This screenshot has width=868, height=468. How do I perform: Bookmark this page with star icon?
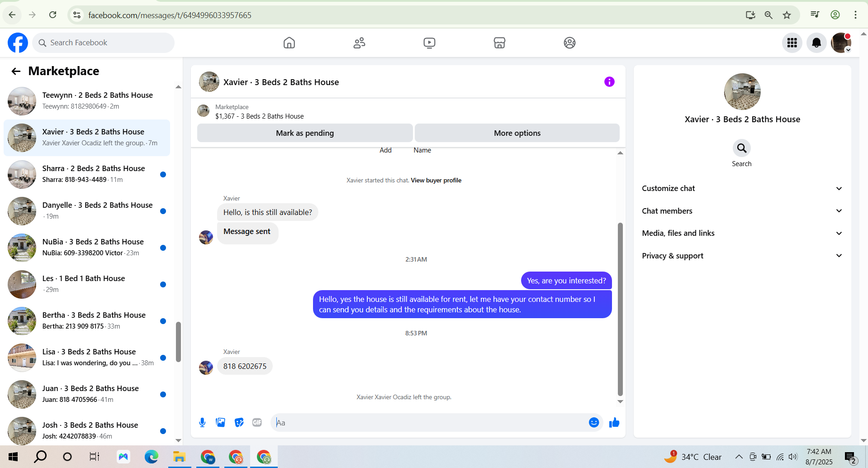(787, 15)
